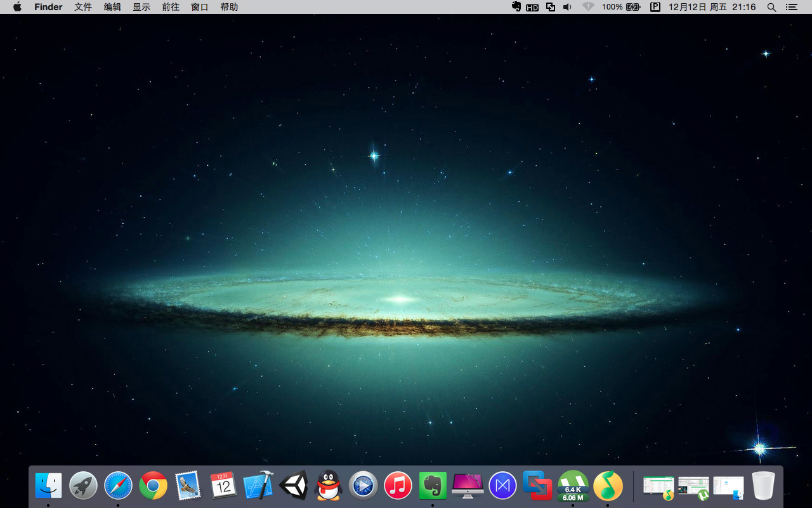This screenshot has width=812, height=508.
Task: Open Notification Center list icon
Action: click(x=791, y=7)
